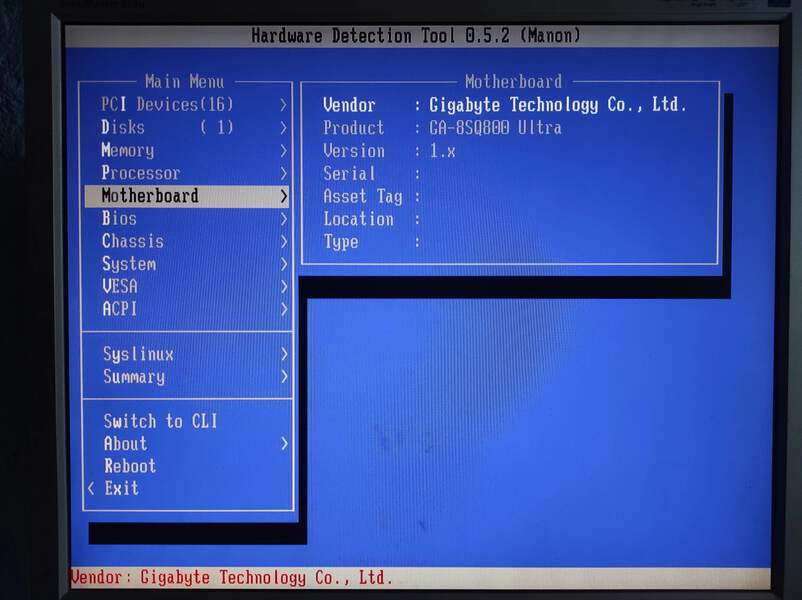Select the VESA menu item
This screenshot has height=600, width=802.
click(x=187, y=286)
